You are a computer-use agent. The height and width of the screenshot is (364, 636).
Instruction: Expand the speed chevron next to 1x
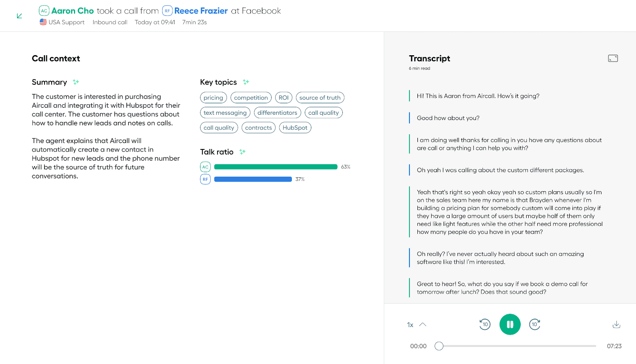[x=423, y=324]
